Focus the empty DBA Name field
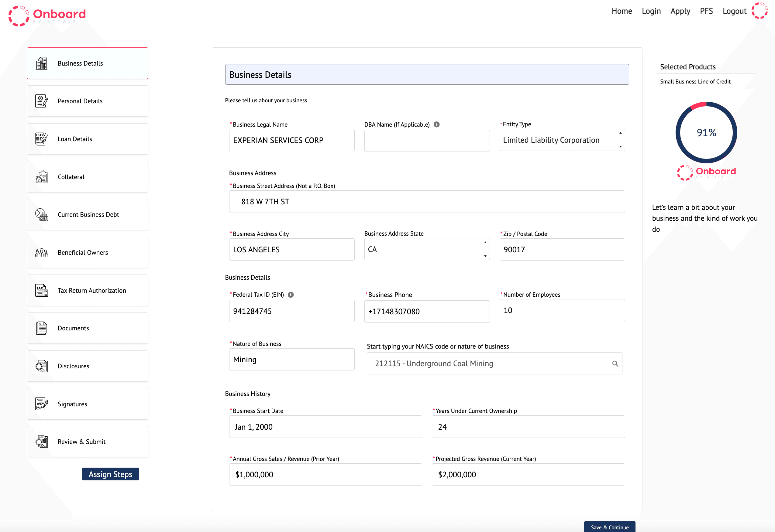The height and width of the screenshot is (532, 775). (x=427, y=141)
